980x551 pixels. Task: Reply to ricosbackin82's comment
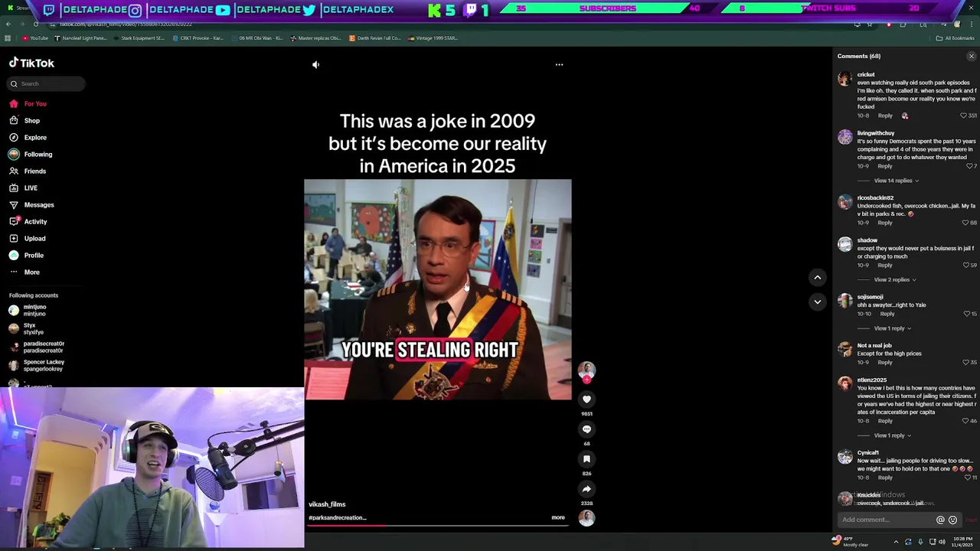(x=885, y=223)
